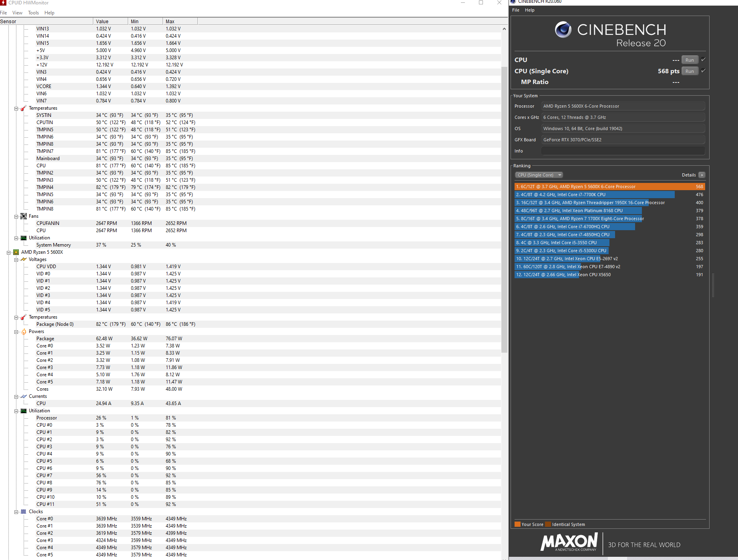Select the Ryzen 7 1700X ranking entry
Screen dimensions: 738x560
609,219
